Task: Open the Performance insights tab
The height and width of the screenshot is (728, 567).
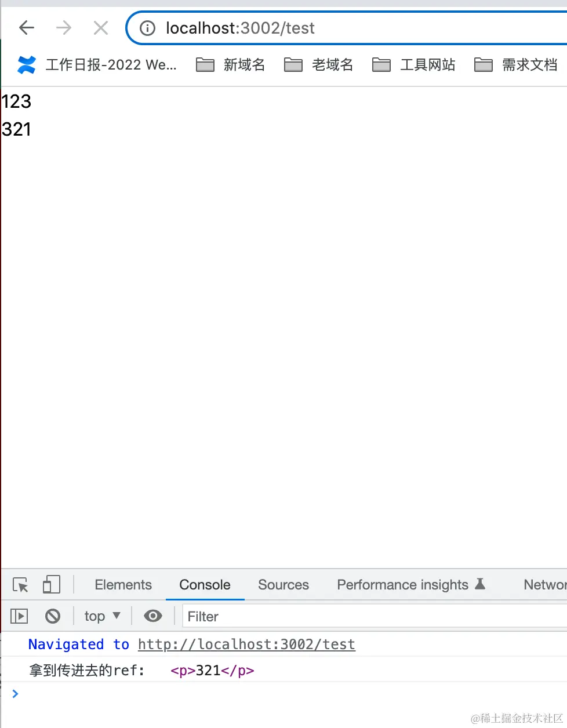Action: tap(411, 585)
